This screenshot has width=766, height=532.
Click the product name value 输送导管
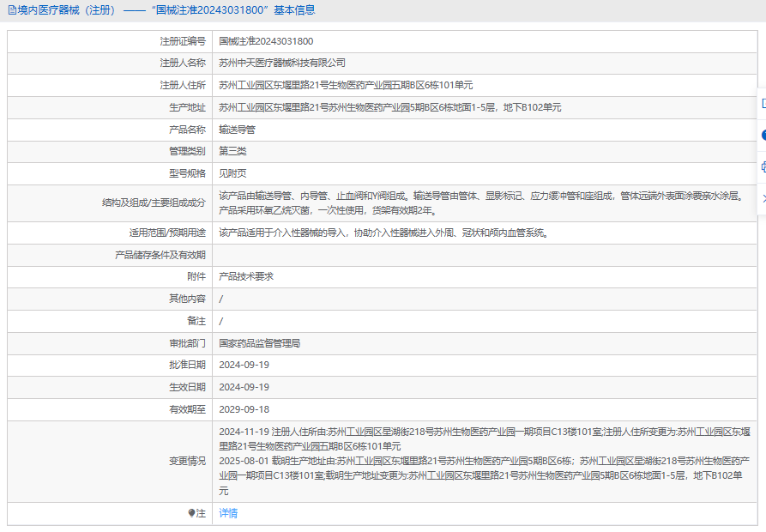coord(237,130)
